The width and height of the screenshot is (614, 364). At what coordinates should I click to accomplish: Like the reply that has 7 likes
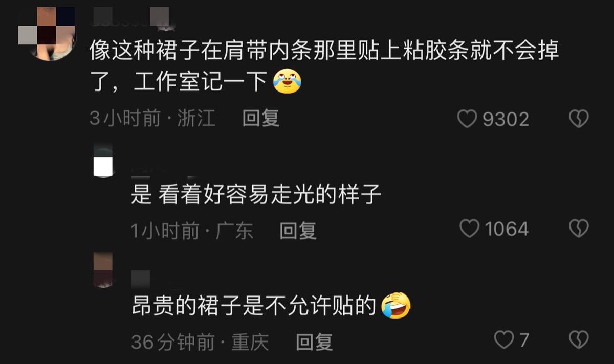(503, 339)
